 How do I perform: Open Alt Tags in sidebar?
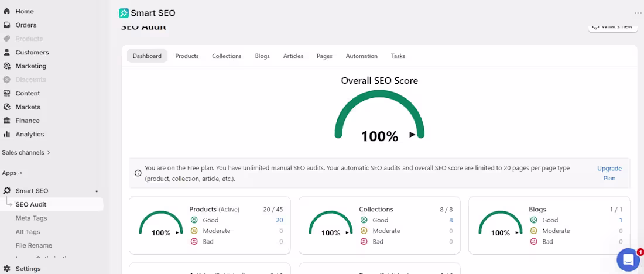28,232
